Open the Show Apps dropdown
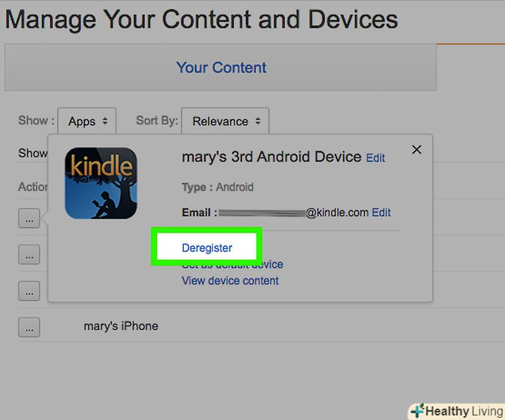 point(86,121)
